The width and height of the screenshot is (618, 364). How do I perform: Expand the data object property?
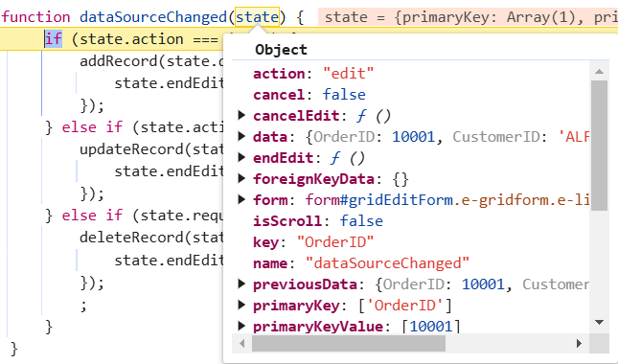tap(241, 137)
